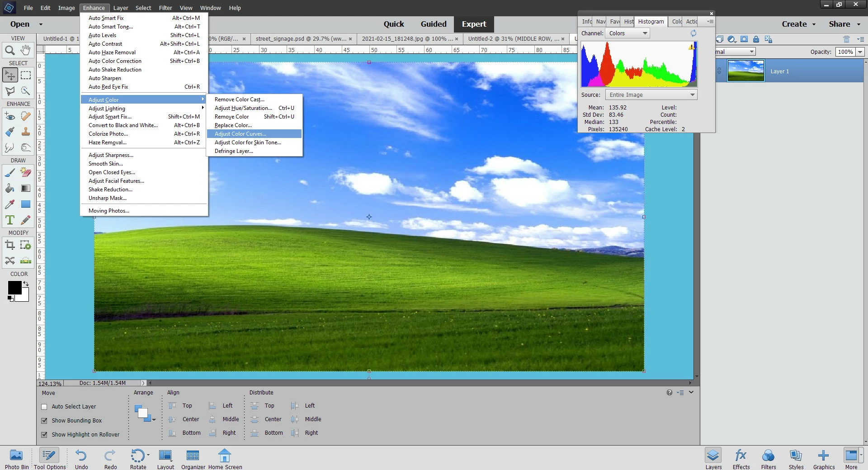This screenshot has height=470, width=868.
Task: Click the Photo Bin button
Action: (17, 459)
